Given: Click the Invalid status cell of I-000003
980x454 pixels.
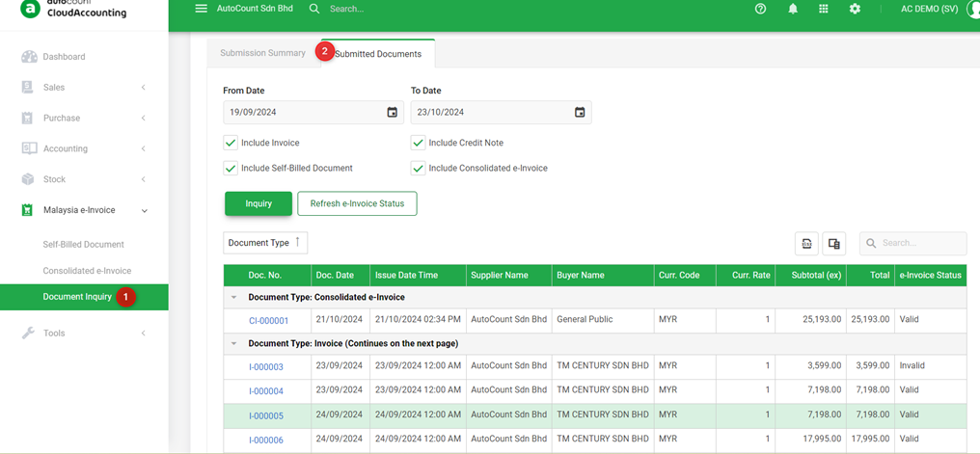Looking at the screenshot, I should [x=930, y=365].
